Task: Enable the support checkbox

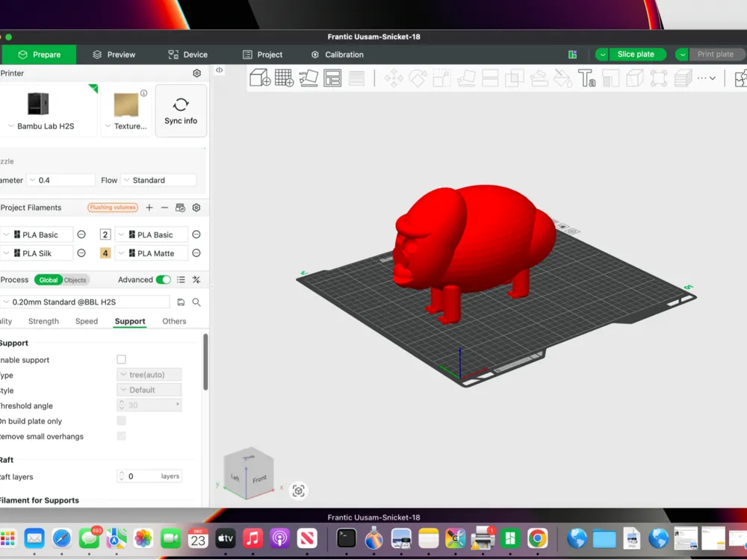Action: [x=121, y=359]
